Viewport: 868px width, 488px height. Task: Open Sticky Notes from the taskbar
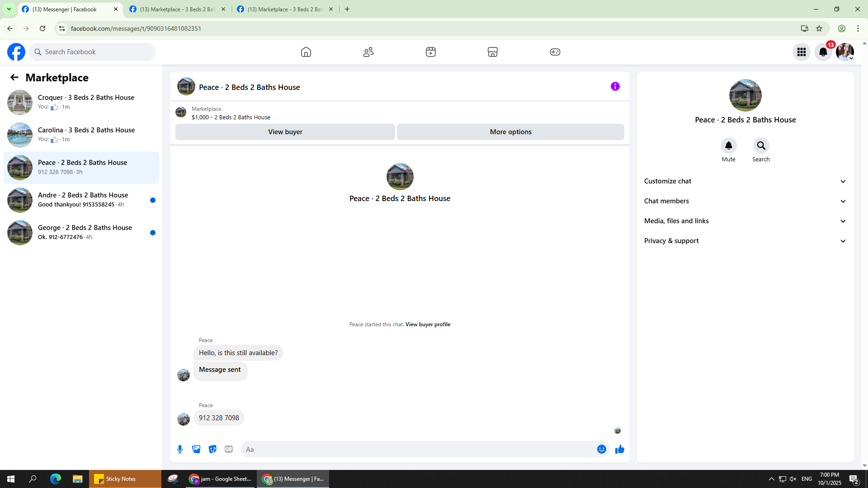125,479
